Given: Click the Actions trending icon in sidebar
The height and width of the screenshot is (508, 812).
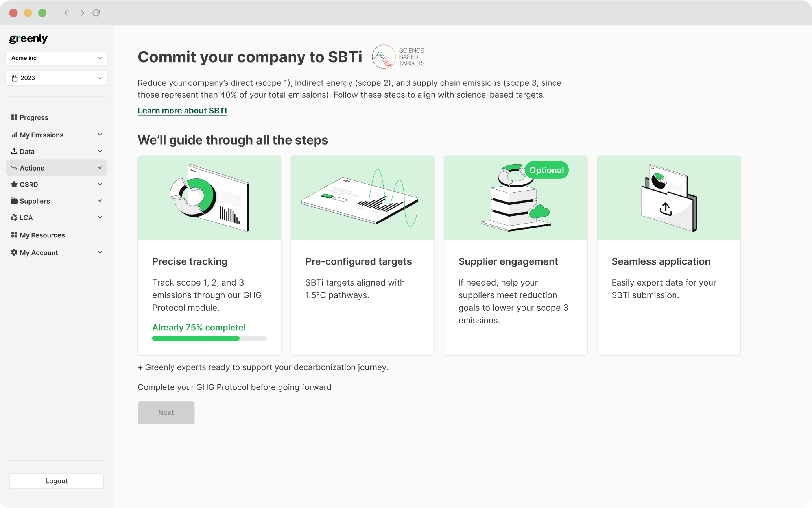Looking at the screenshot, I should 14,168.
